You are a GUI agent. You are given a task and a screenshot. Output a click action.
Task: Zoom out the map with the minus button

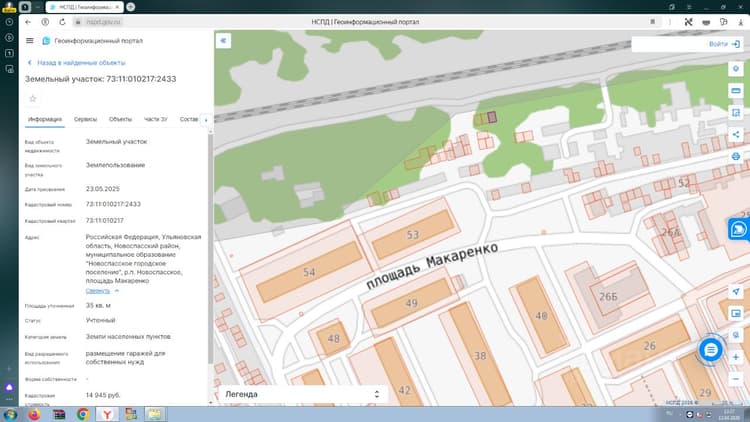[736, 379]
